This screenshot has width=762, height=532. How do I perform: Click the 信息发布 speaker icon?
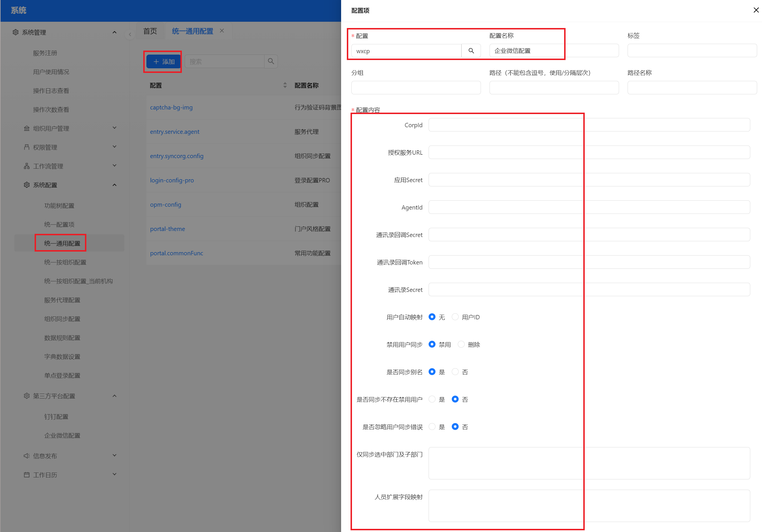pyautogui.click(x=27, y=456)
